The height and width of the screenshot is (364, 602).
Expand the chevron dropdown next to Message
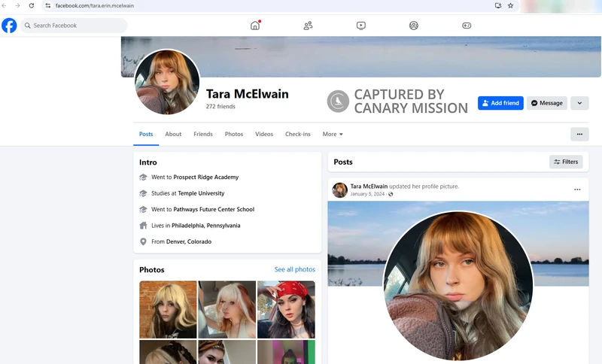(579, 103)
